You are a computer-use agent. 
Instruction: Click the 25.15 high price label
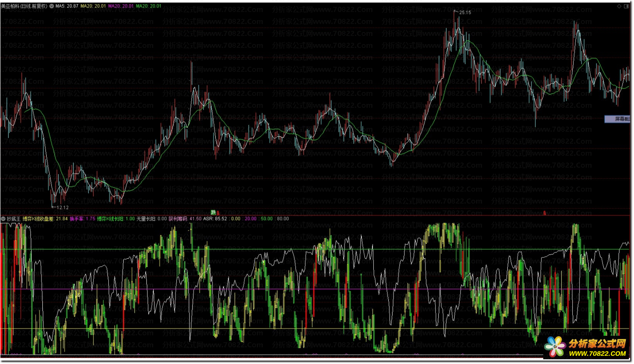point(465,12)
